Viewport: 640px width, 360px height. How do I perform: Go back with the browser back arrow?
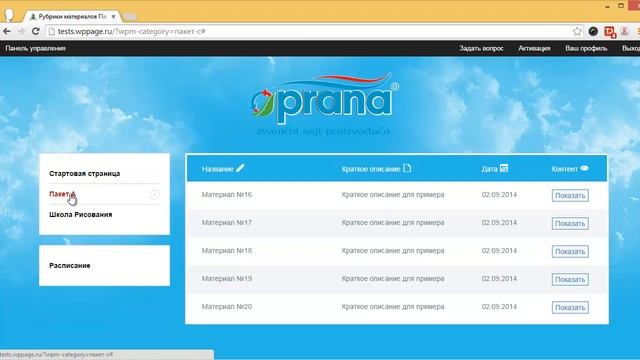(x=7, y=31)
